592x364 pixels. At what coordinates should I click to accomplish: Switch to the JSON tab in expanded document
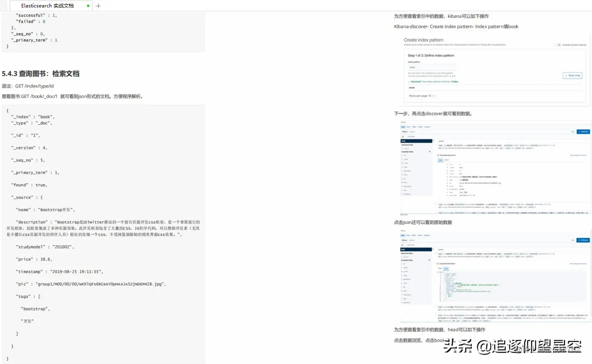[x=447, y=160]
